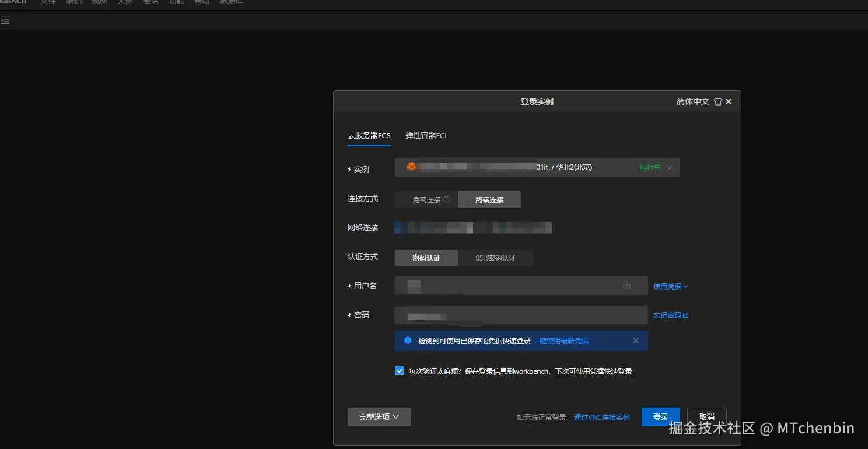Click the 通过VNC连接实例 link
The image size is (868, 449).
(602, 418)
